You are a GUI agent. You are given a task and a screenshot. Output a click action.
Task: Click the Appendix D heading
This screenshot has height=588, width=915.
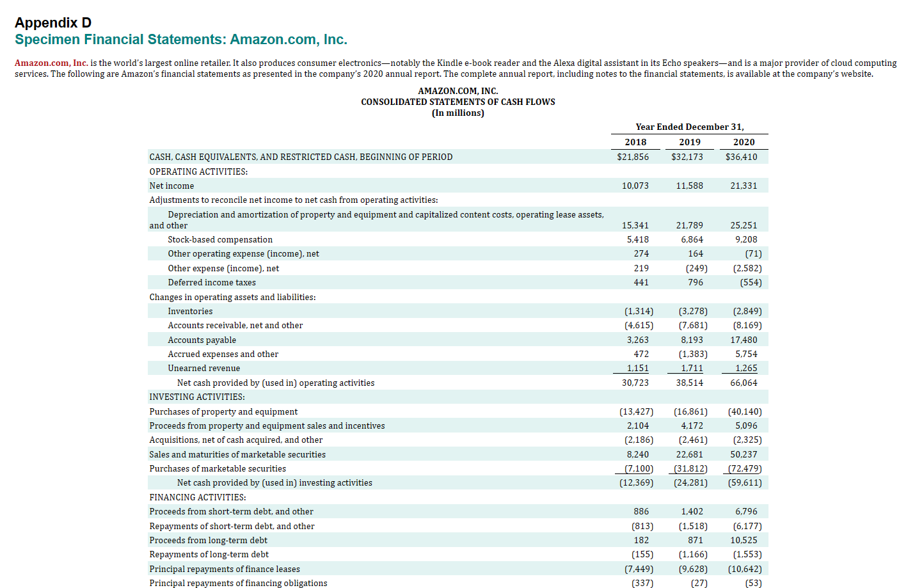coord(53,22)
